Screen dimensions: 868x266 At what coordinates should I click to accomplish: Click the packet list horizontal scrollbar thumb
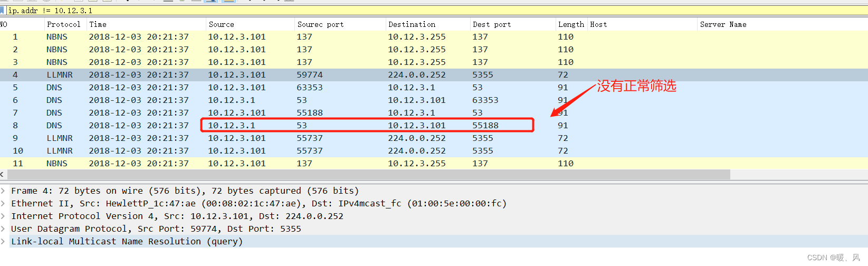368,174
